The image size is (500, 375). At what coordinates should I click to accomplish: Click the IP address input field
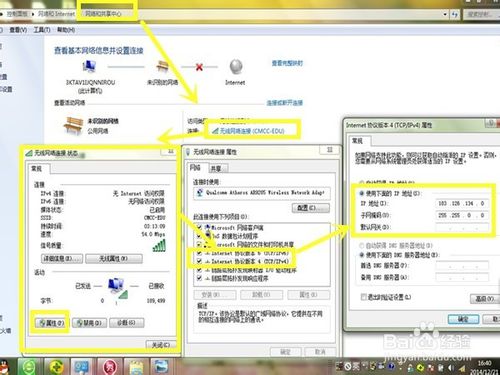click(x=462, y=203)
